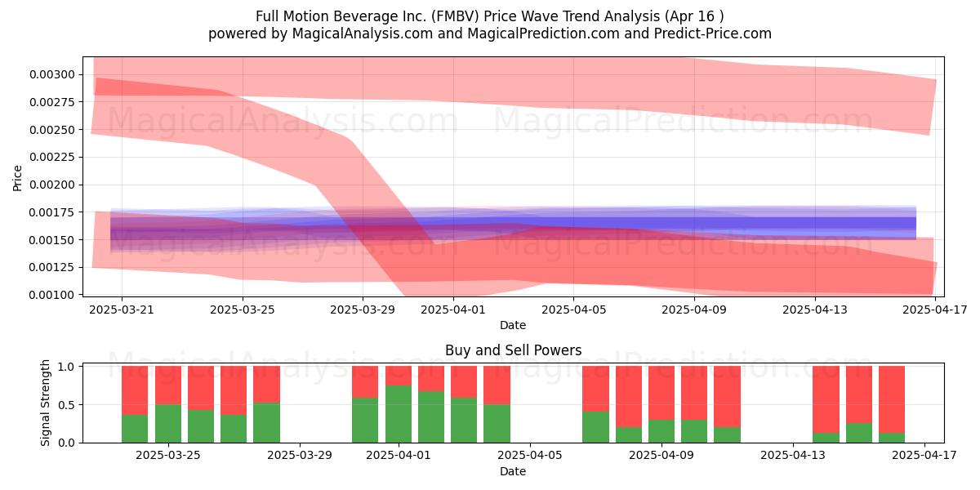Image resolution: width=980 pixels, height=490 pixels.
Task: Click the green buy segment of the 2025-04-01 bar
Action: [x=399, y=414]
